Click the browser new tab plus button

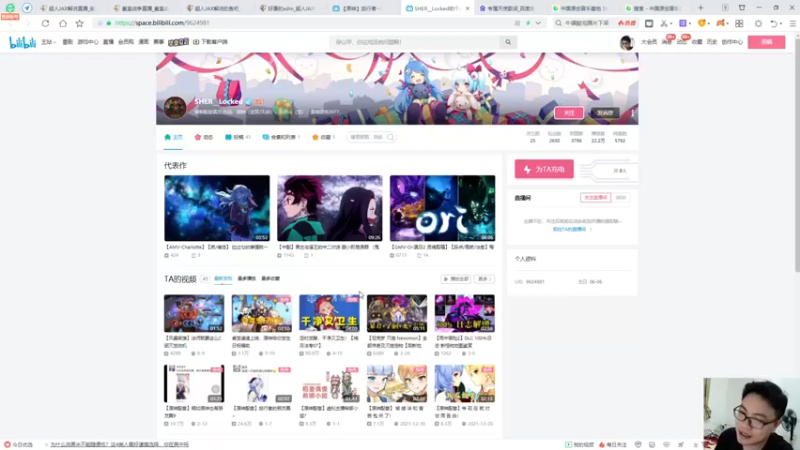701,8
